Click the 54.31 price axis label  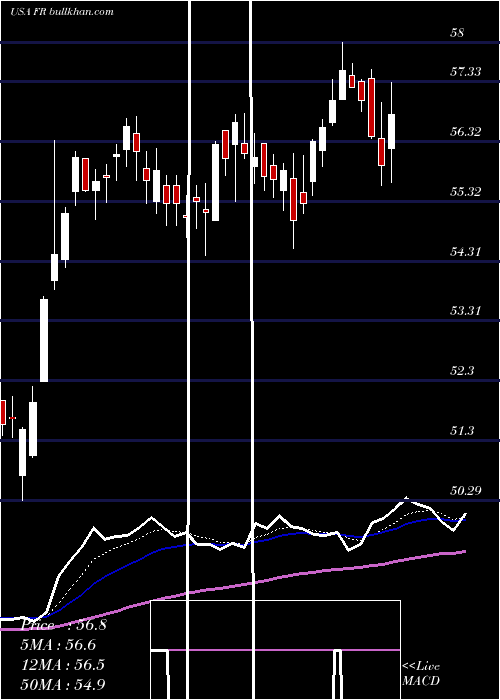click(x=466, y=252)
